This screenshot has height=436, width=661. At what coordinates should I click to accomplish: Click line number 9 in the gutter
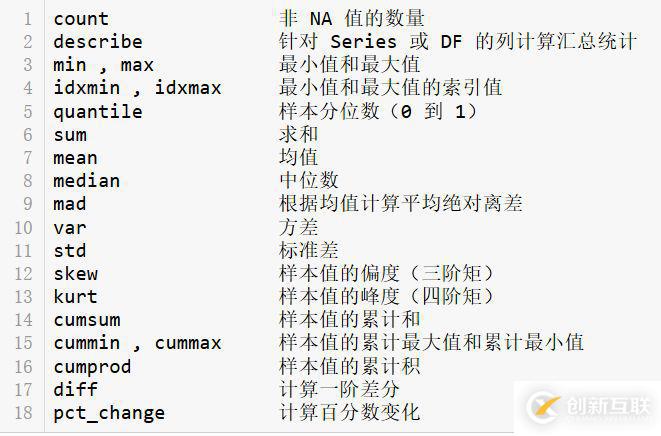click(x=28, y=204)
